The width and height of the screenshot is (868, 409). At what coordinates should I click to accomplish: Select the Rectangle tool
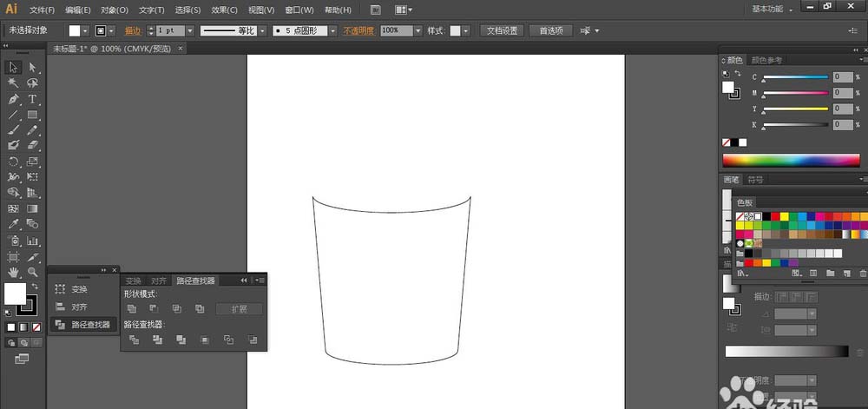[x=33, y=115]
